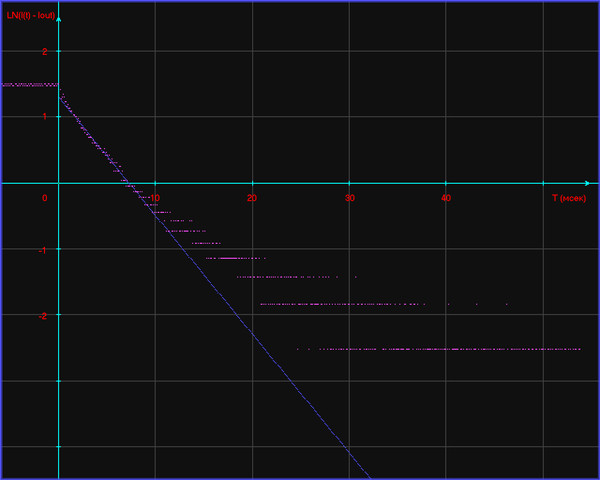The image size is (600, 480).
Task: Click the right arrowhead of the time axis
Action: 587,183
